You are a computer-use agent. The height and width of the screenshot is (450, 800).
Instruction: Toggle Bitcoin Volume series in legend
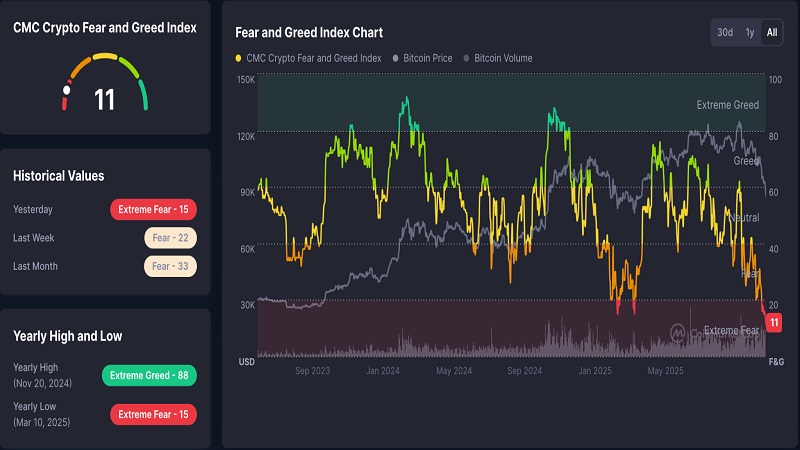503,58
